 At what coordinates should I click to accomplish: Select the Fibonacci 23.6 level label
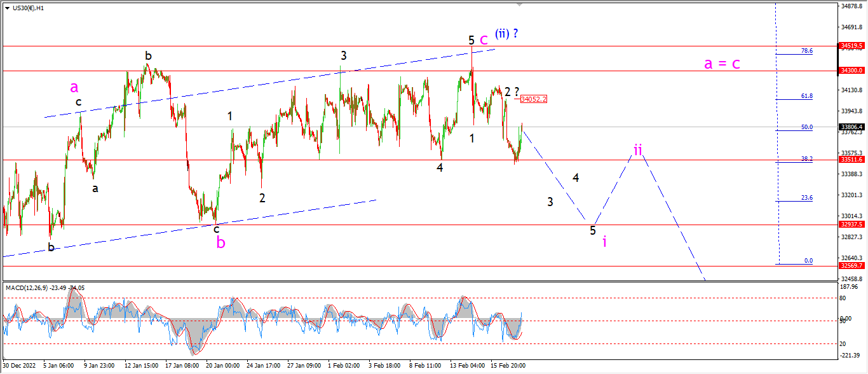pyautogui.click(x=807, y=198)
